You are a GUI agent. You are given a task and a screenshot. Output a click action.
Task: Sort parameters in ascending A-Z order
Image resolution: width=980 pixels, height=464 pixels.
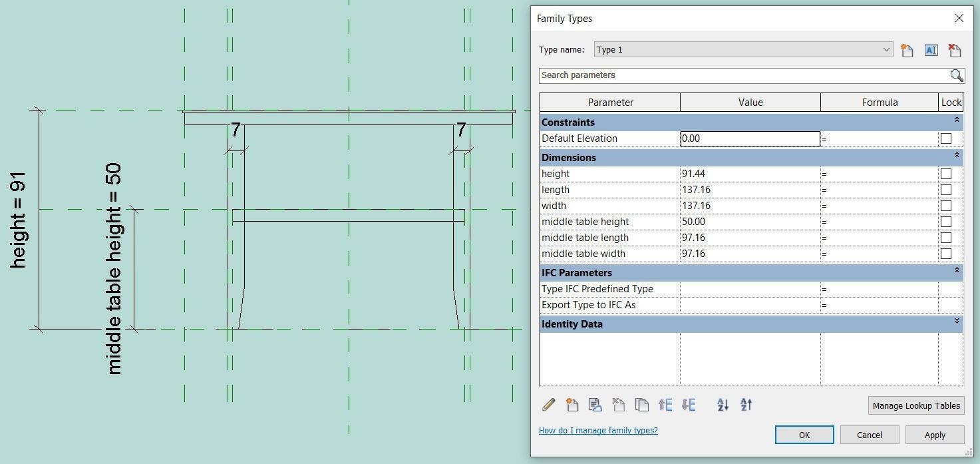point(723,405)
